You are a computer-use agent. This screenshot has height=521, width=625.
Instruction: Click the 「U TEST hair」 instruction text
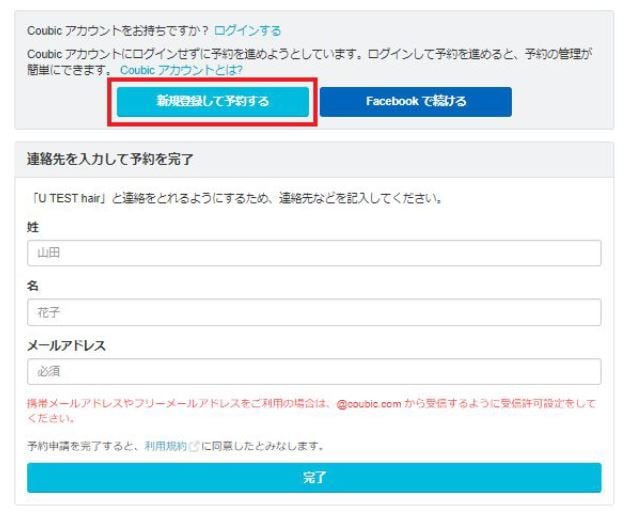click(236, 198)
